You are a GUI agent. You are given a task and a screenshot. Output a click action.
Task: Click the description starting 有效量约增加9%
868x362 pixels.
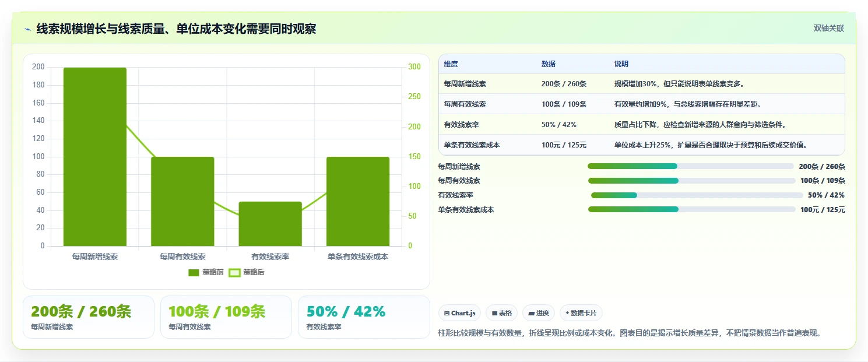(688, 104)
